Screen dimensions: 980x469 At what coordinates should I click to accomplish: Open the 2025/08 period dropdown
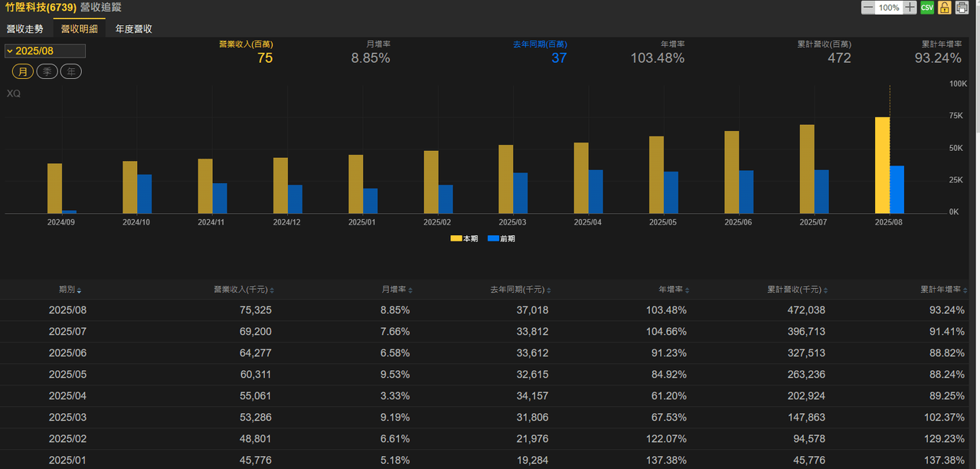point(44,51)
